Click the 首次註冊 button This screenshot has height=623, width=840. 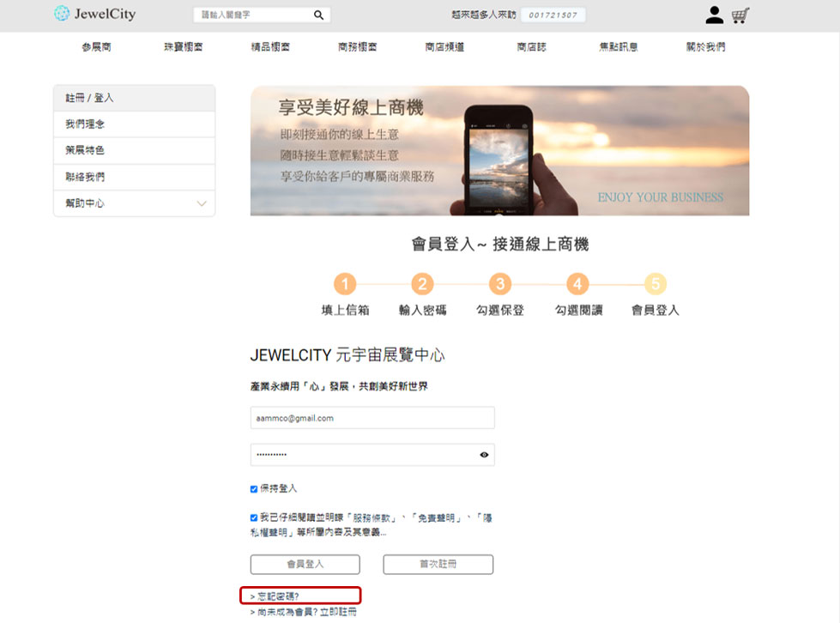tap(438, 564)
